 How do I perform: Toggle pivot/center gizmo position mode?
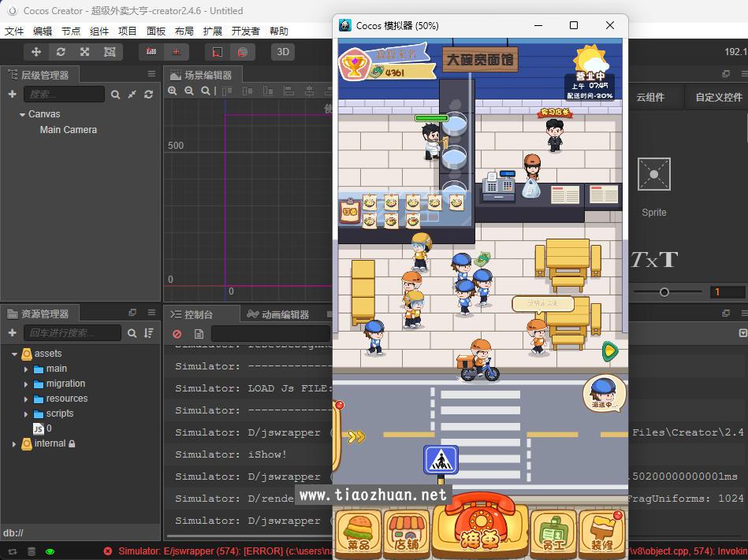point(151,51)
